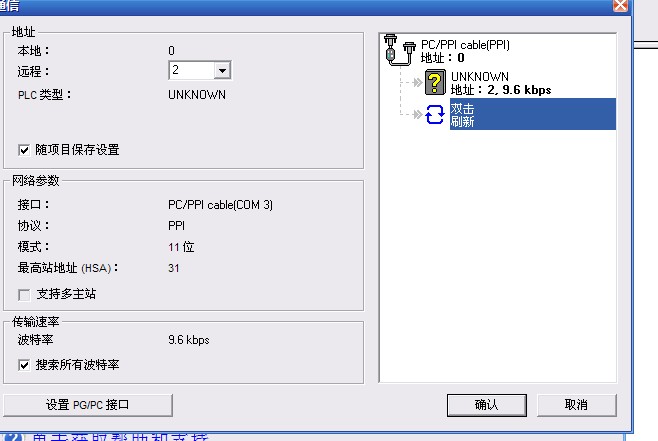Click the help question icon at bottom

tap(14, 437)
